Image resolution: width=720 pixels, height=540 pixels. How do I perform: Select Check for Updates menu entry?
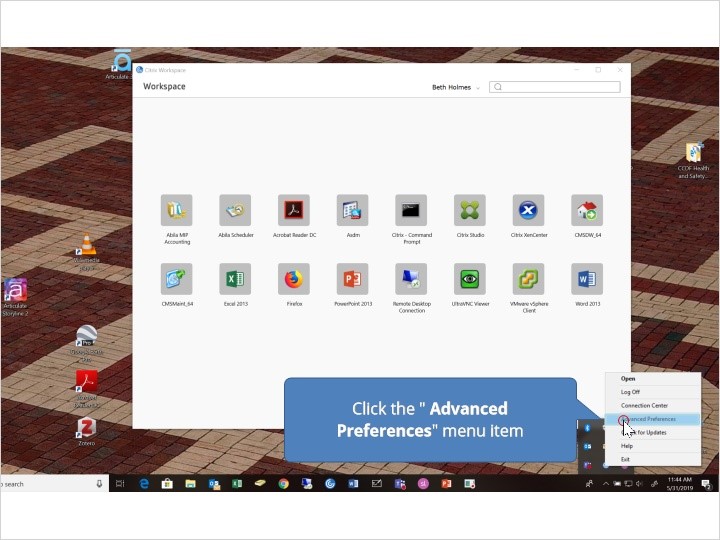652,432
